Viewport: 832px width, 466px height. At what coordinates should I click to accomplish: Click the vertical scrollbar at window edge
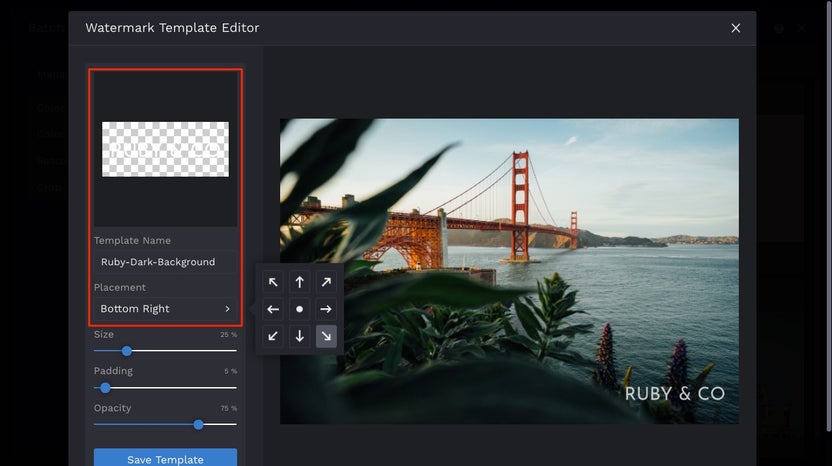coord(829,216)
